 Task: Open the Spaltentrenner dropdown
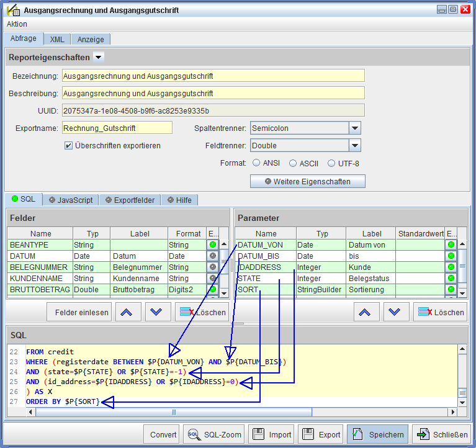click(x=354, y=128)
